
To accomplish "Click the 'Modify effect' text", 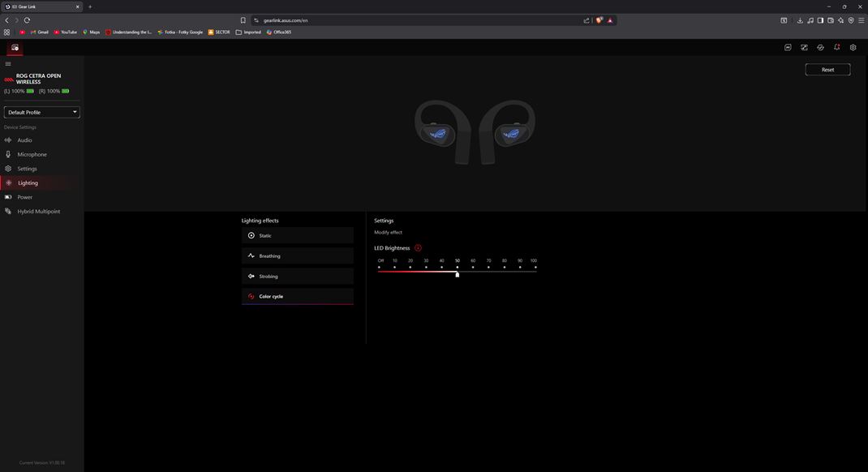I will pos(388,233).
